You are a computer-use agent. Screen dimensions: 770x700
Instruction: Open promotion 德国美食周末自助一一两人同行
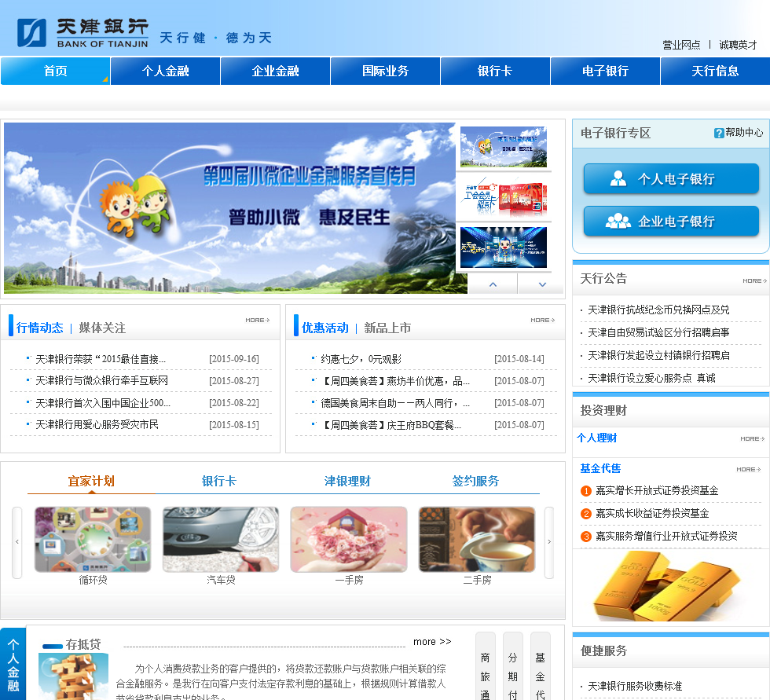tap(395, 403)
